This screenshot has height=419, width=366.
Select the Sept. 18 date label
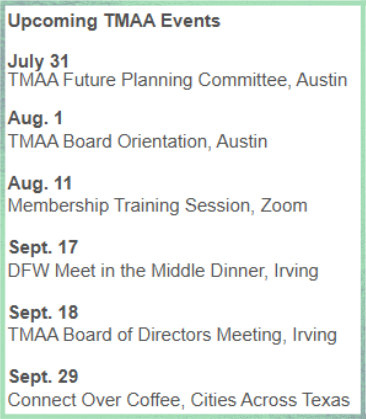click(43, 313)
